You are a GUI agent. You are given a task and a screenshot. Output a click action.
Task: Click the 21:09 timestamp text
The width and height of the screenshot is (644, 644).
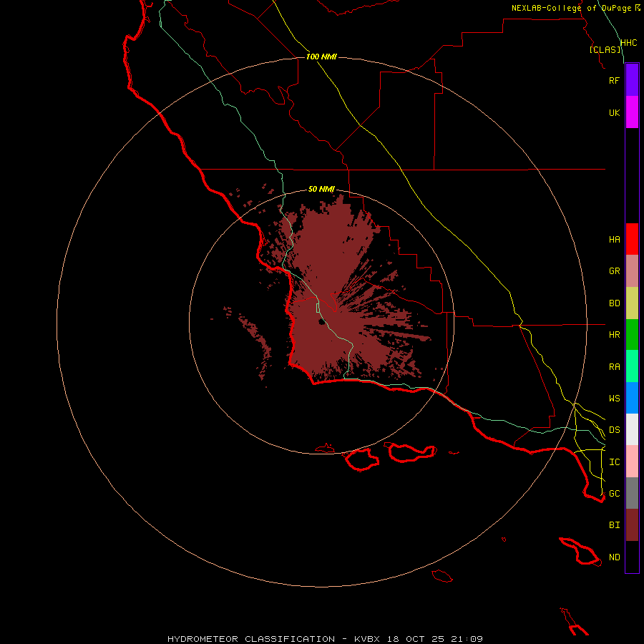click(466, 639)
